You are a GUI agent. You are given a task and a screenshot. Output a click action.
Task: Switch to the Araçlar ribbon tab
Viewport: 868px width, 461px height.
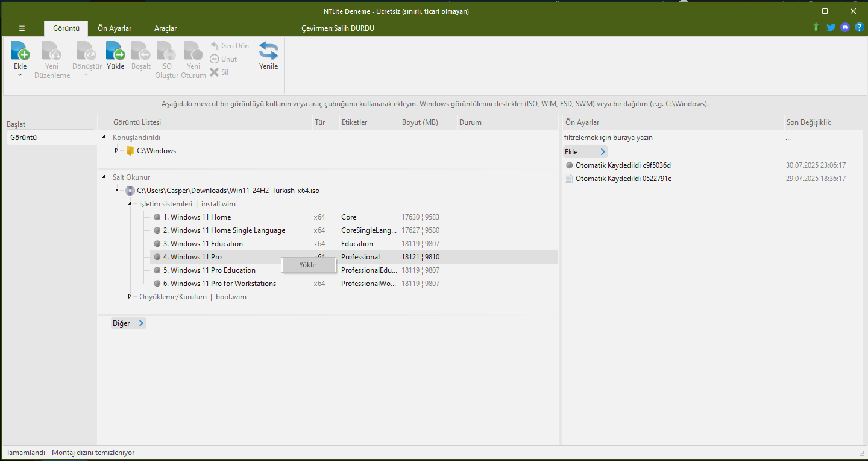pos(165,28)
